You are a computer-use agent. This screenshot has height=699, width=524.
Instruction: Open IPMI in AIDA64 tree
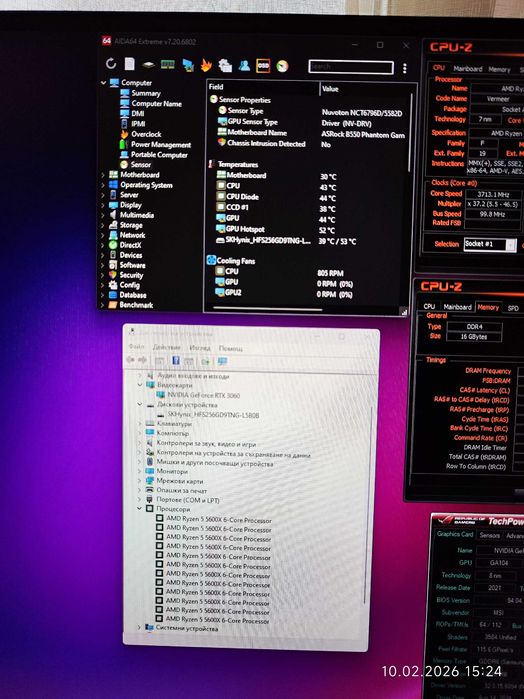[x=138, y=124]
